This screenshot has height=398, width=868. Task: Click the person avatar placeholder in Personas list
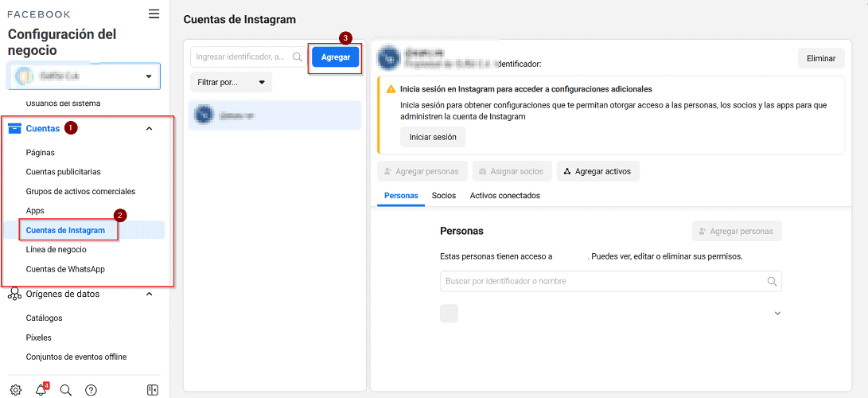[449, 314]
